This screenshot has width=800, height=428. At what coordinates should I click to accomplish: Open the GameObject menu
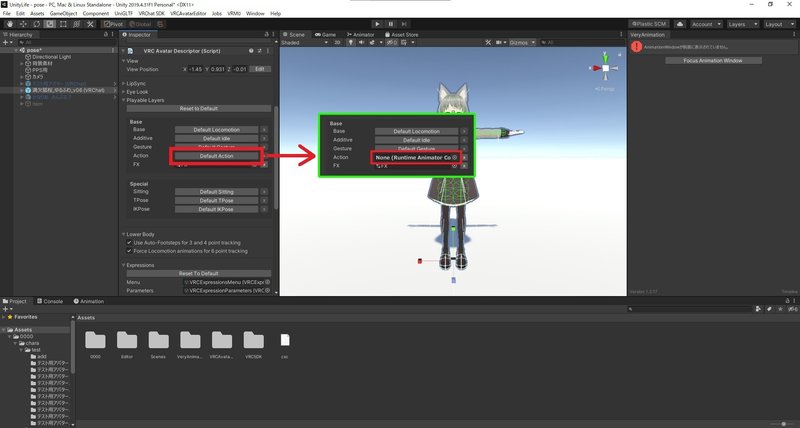(x=63, y=13)
